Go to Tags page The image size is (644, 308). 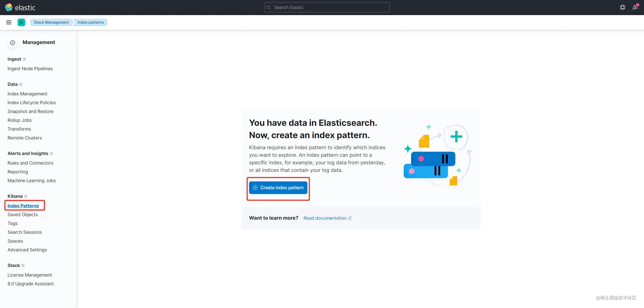[x=13, y=223]
